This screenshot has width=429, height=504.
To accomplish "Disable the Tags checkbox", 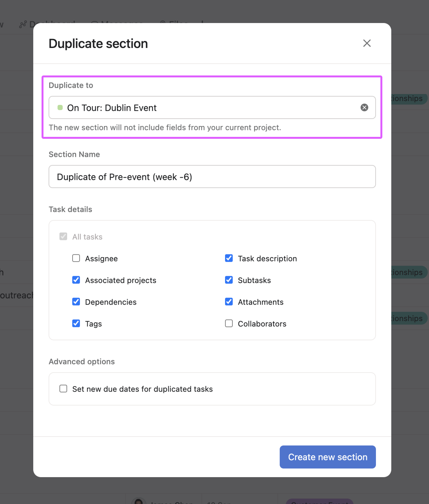I will click(76, 323).
